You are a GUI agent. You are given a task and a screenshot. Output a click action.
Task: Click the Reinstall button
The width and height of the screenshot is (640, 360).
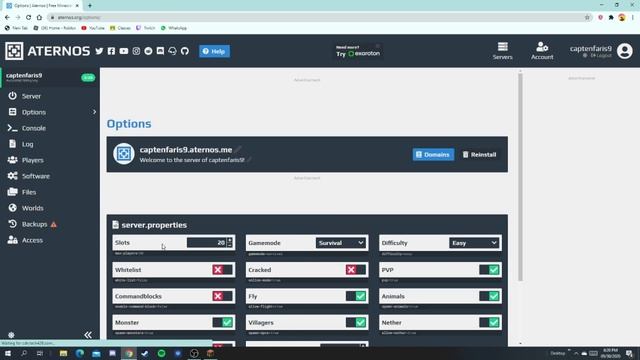pos(480,154)
